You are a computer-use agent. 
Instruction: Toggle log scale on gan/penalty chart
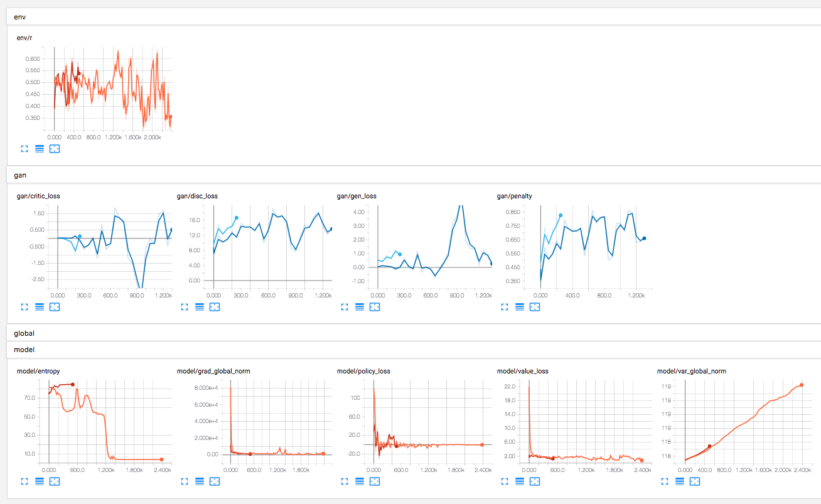[520, 307]
